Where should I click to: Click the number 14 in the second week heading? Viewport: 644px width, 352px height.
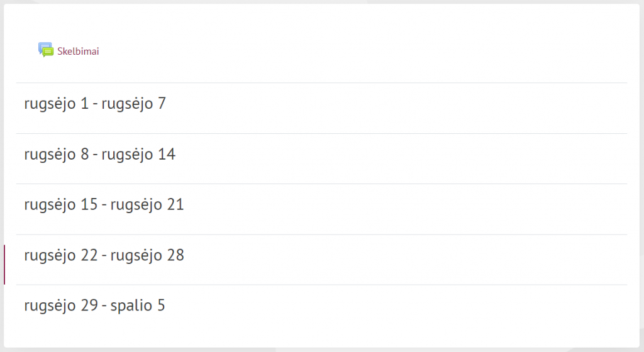click(167, 154)
